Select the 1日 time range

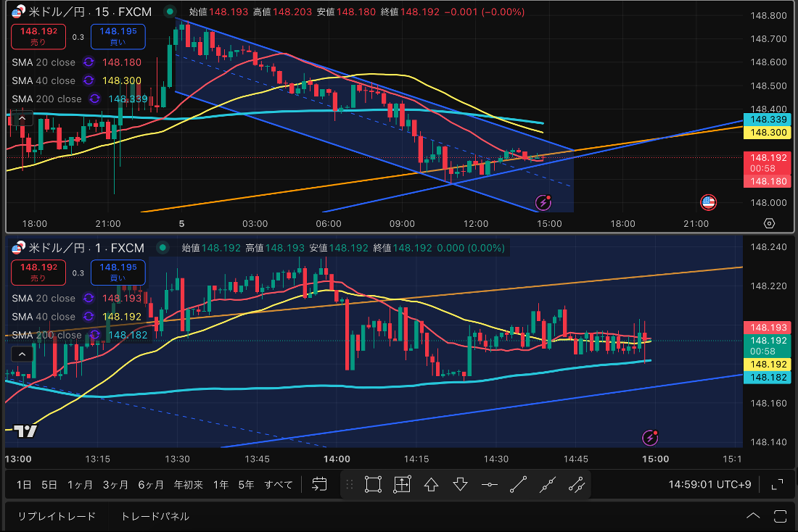pos(24,485)
